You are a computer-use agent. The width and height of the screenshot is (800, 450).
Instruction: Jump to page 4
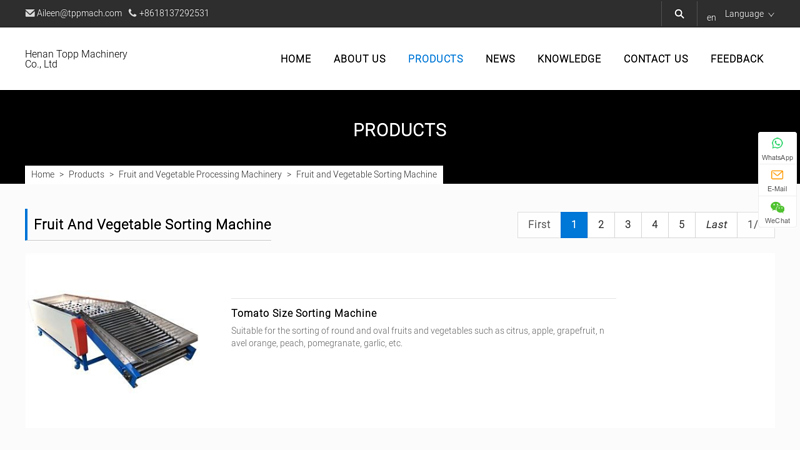pyautogui.click(x=655, y=224)
